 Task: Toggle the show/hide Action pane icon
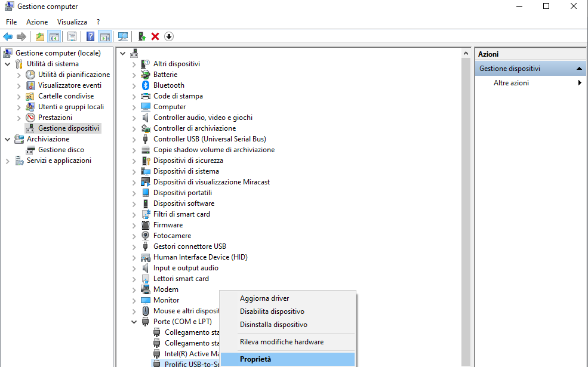pos(104,37)
